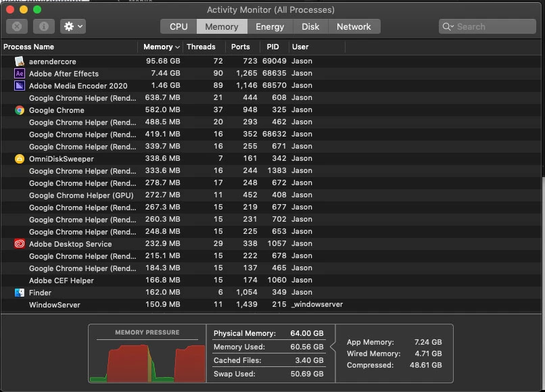This screenshot has width=545, height=392.
Task: Select the aerendercore process name
Action: [x=53, y=62]
